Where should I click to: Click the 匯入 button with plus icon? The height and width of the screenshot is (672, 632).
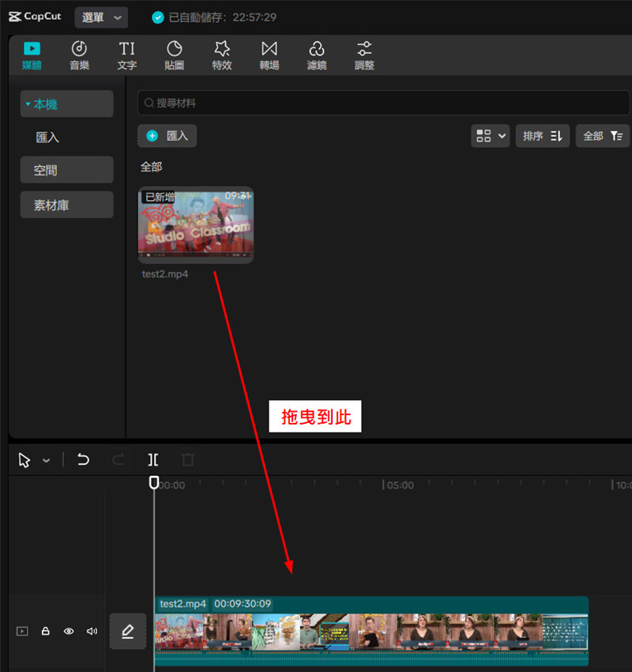click(167, 136)
